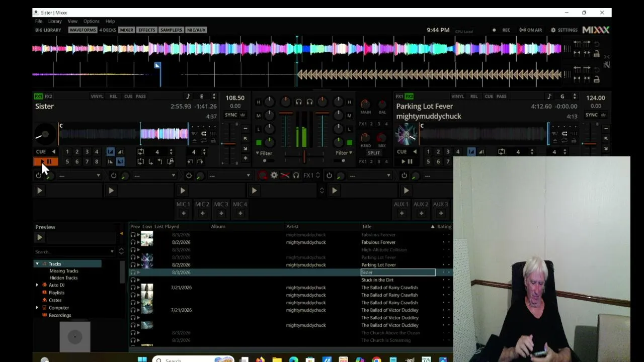This screenshot has height=362, width=644.
Task: Trigger hotcue 1 on the Sister deck
Action: tap(67, 151)
